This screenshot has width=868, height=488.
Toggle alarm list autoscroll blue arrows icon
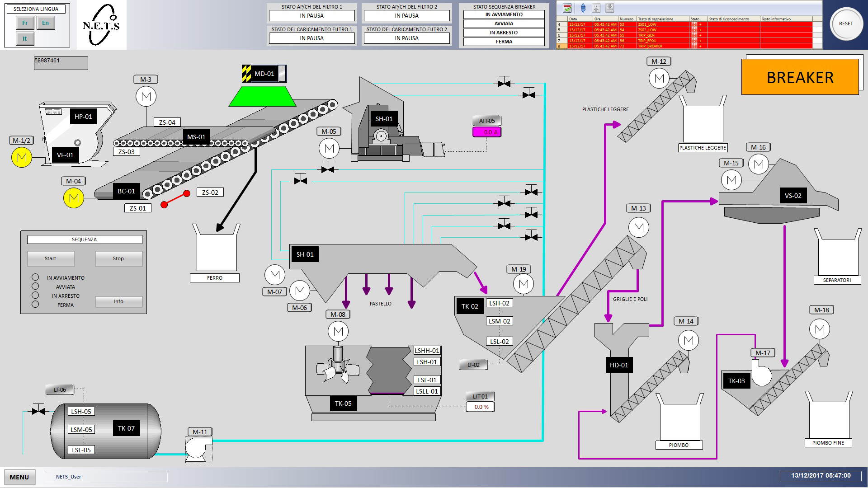[583, 8]
